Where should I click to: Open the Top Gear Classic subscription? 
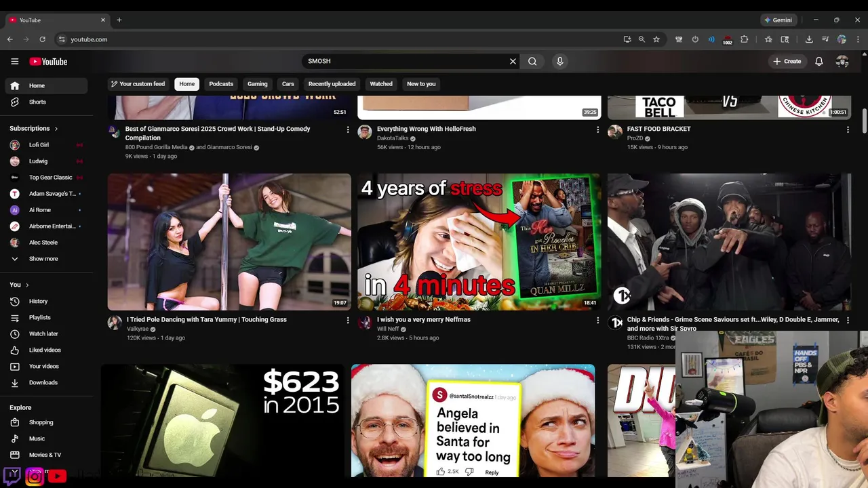tap(46, 178)
